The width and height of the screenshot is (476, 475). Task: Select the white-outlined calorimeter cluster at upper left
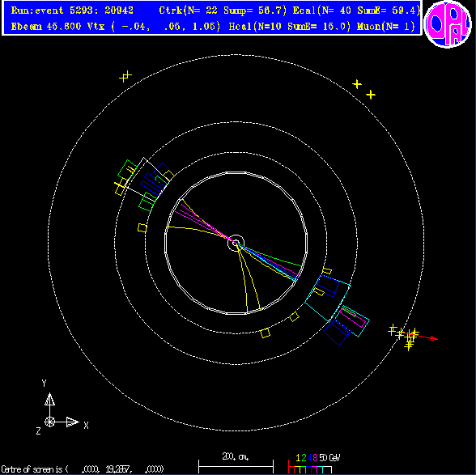(x=148, y=177)
